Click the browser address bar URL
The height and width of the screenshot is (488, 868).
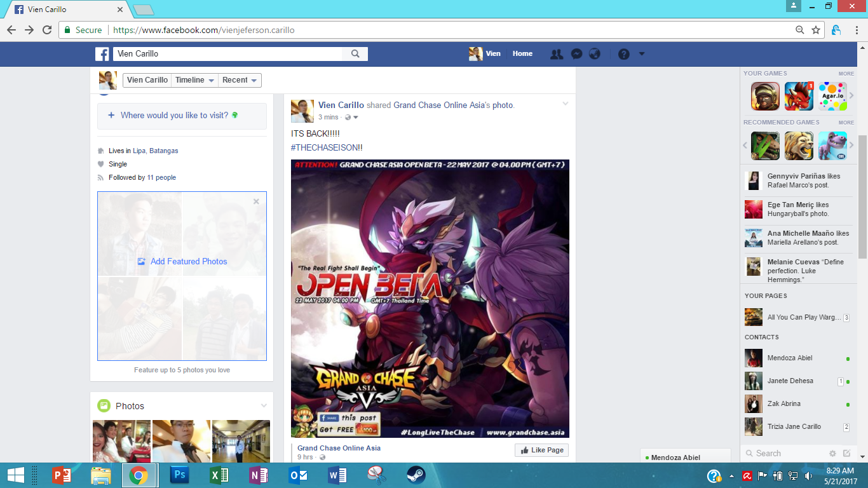click(203, 30)
